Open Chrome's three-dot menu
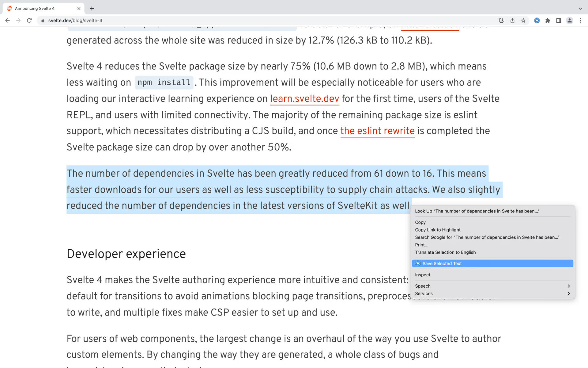This screenshot has width=588, height=368. coord(580,21)
